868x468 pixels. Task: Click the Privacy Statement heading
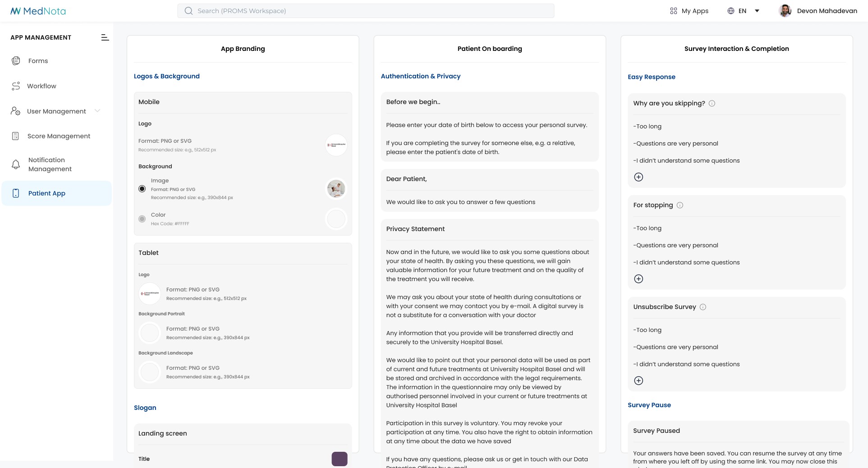415,229
